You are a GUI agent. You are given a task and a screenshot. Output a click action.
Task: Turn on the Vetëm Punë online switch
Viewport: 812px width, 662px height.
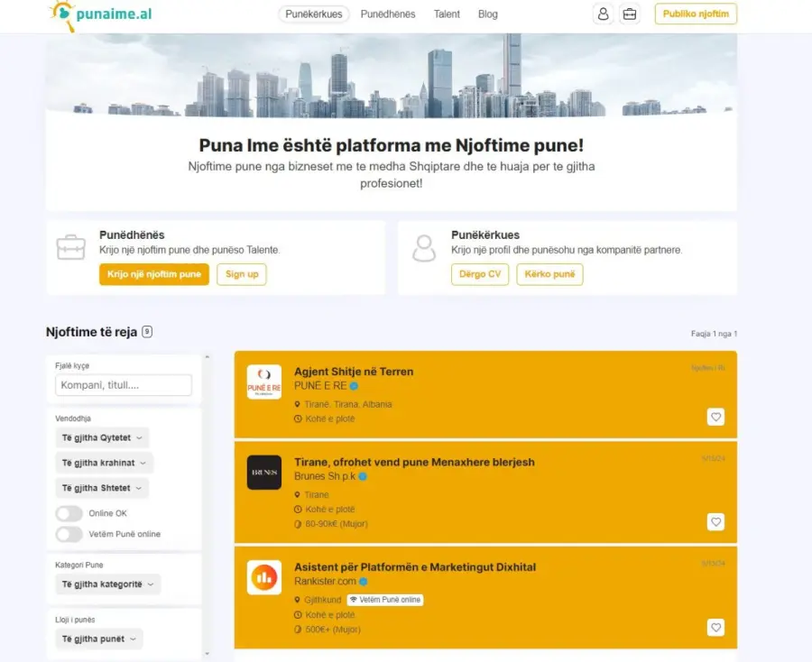click(x=69, y=534)
